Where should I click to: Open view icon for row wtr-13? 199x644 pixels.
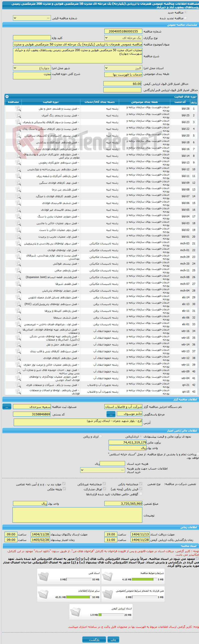pyautogui.click(x=18, y=351)
